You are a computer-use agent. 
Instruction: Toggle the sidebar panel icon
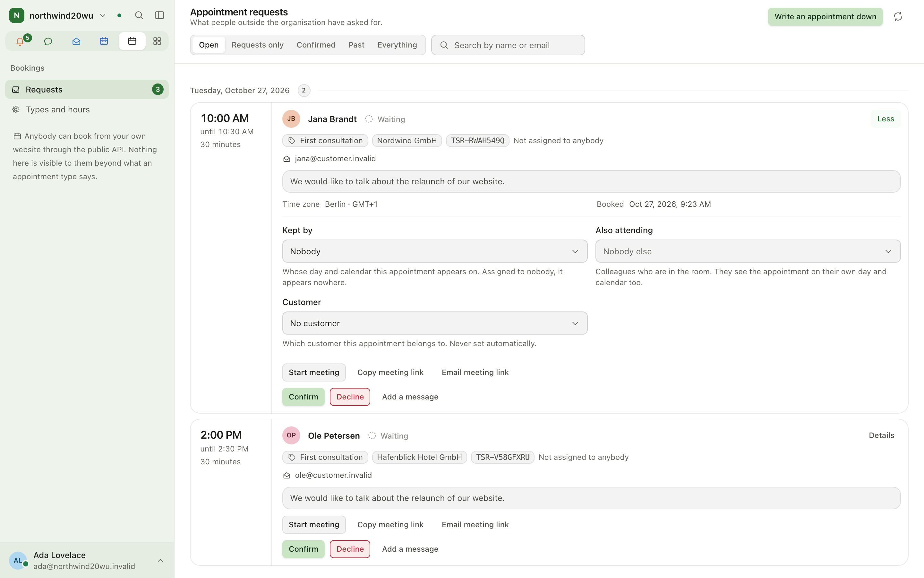pyautogui.click(x=159, y=15)
